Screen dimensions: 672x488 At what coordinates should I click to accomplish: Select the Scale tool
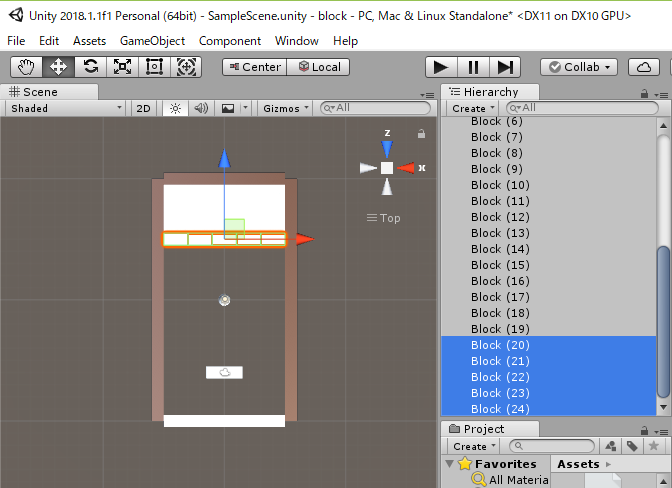[122, 67]
